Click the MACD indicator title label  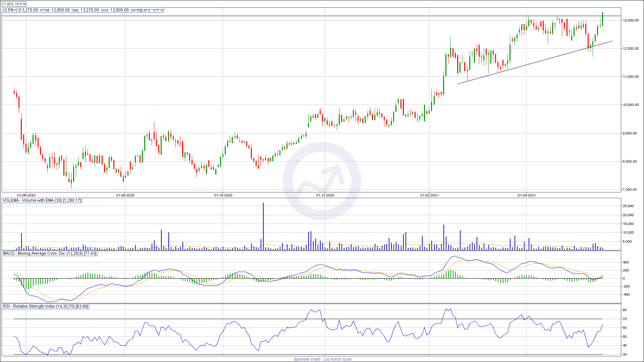[50, 253]
